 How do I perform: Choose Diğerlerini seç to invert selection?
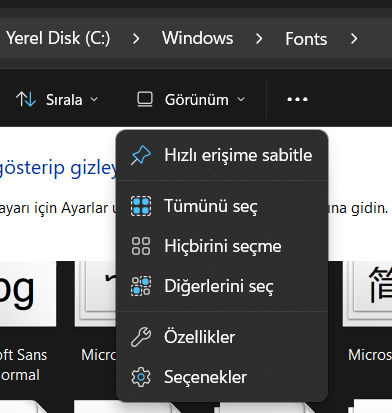pos(222,286)
